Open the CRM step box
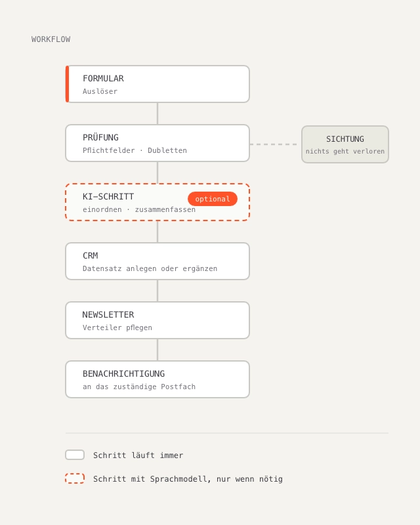The width and height of the screenshot is (420, 525). (157, 261)
